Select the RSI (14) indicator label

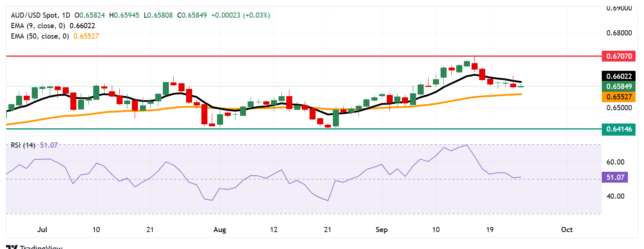pos(23,145)
